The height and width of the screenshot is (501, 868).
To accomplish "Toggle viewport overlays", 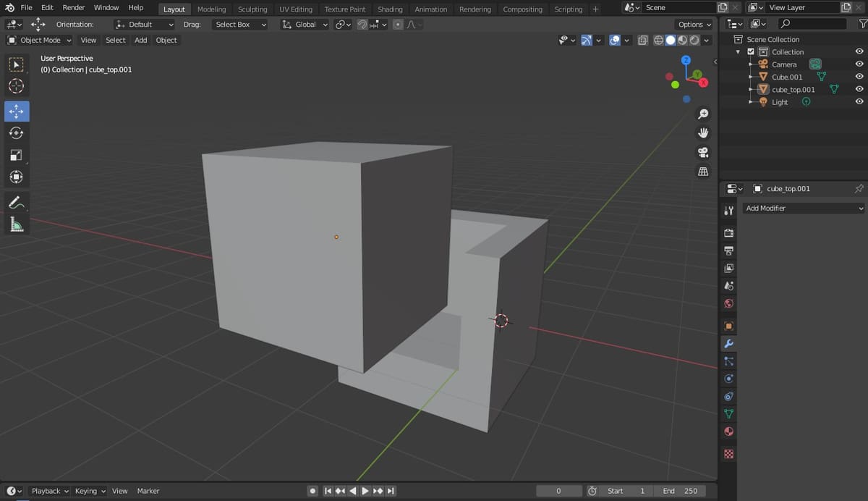I will pyautogui.click(x=615, y=41).
